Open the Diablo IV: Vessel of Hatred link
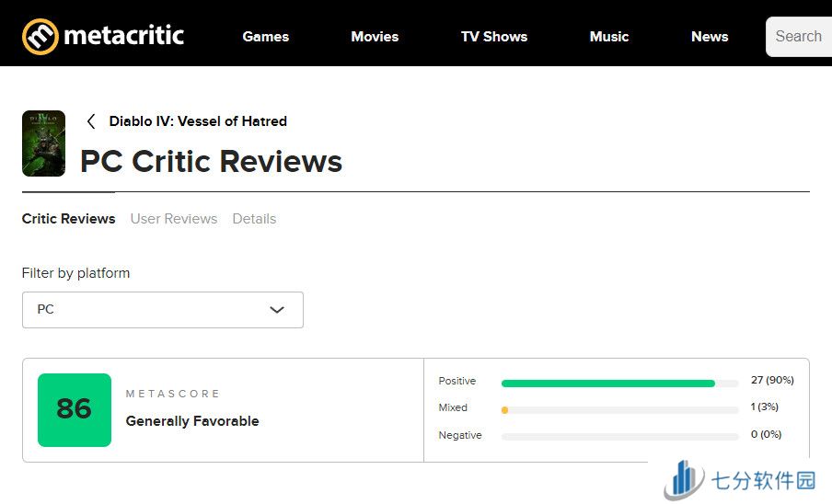The width and height of the screenshot is (832, 504). [x=198, y=121]
